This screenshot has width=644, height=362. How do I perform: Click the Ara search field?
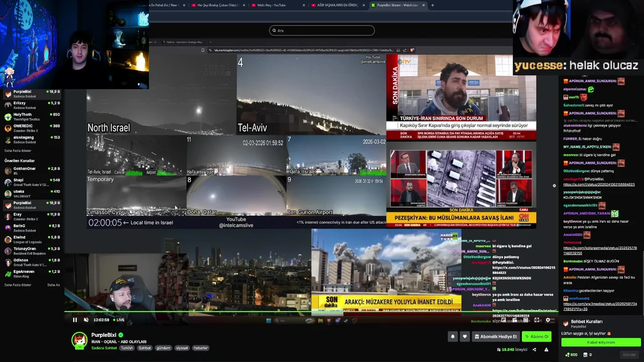click(x=322, y=31)
